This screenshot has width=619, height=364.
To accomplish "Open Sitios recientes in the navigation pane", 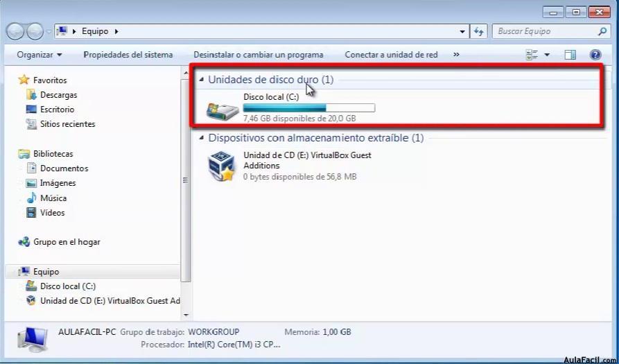I will [x=67, y=124].
